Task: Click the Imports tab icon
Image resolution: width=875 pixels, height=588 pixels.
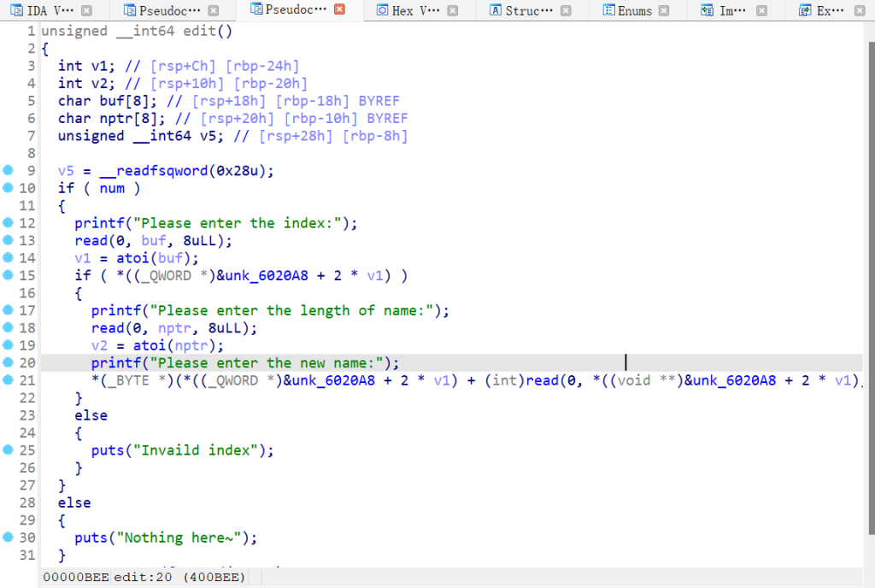Action: (707, 10)
